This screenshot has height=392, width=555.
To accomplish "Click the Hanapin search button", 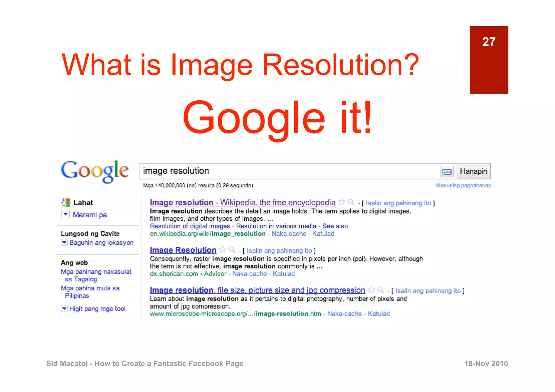I will tap(473, 171).
